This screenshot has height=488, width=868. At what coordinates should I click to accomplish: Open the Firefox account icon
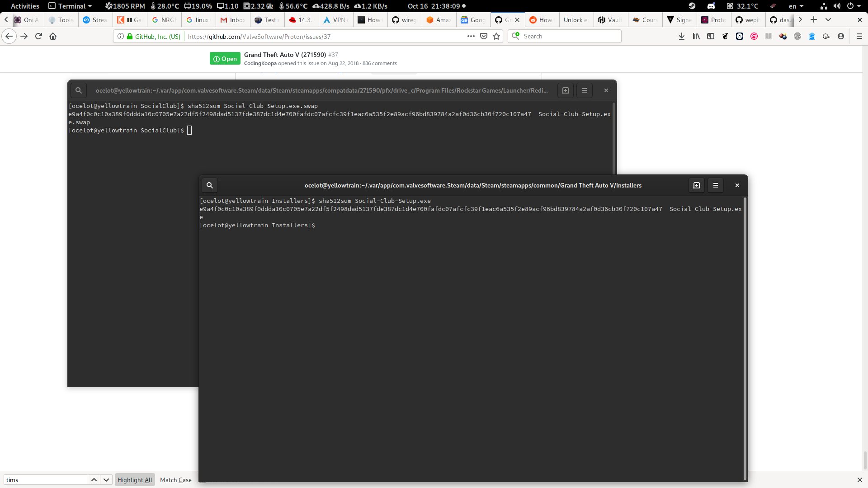(841, 36)
